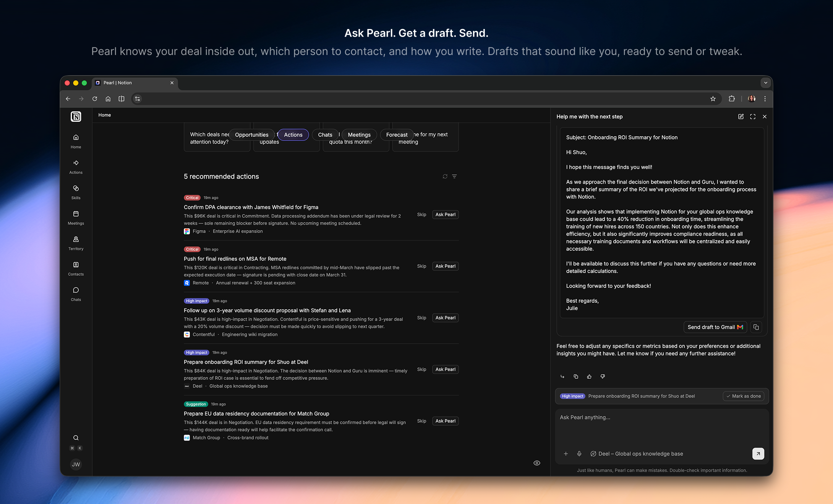
Task: Open the browser three-dot menu
Action: pos(765,99)
